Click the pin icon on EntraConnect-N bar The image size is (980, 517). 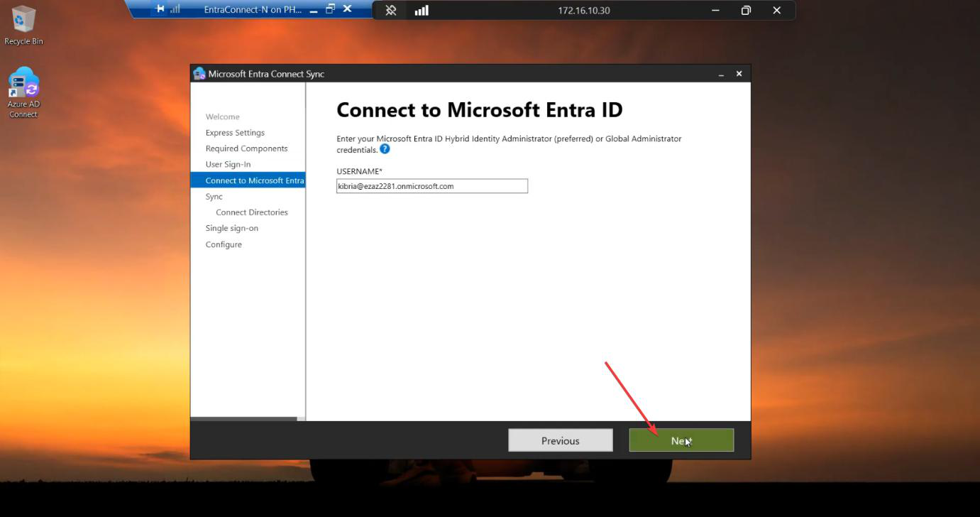coord(160,9)
